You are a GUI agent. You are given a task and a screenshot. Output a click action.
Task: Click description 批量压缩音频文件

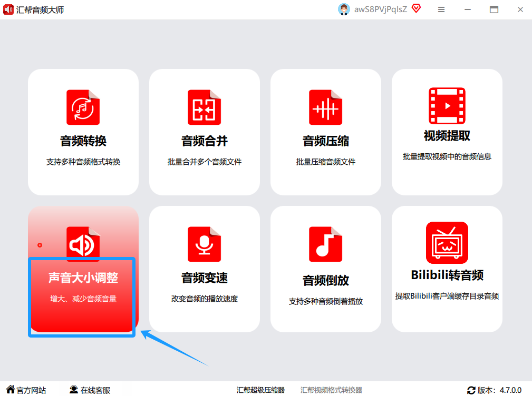326,162
